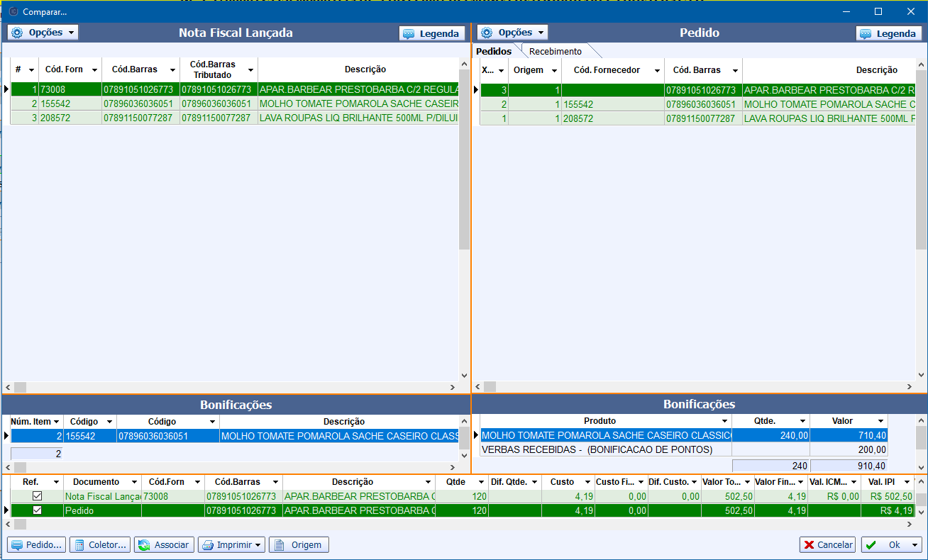
Task: Click the gear icon in Nota Fiscal Opções
Action: click(17, 33)
